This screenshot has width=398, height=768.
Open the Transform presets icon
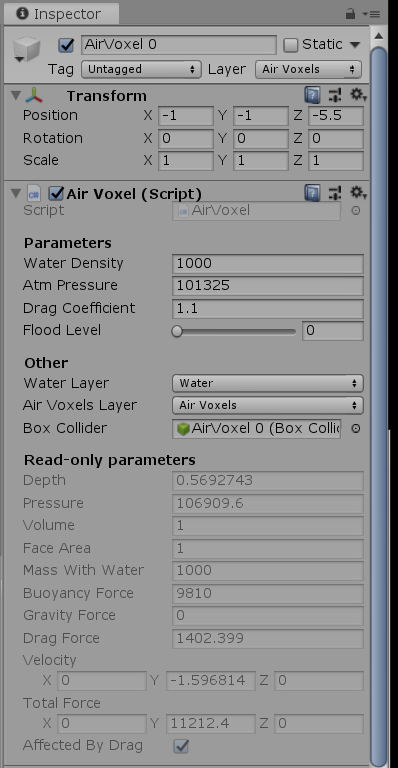click(335, 95)
